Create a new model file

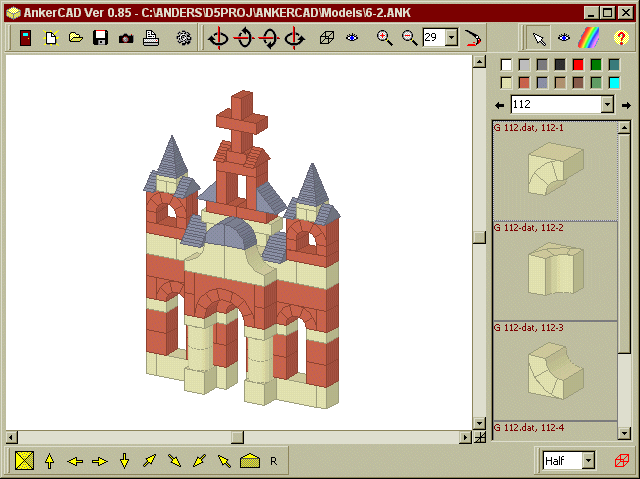coord(51,38)
